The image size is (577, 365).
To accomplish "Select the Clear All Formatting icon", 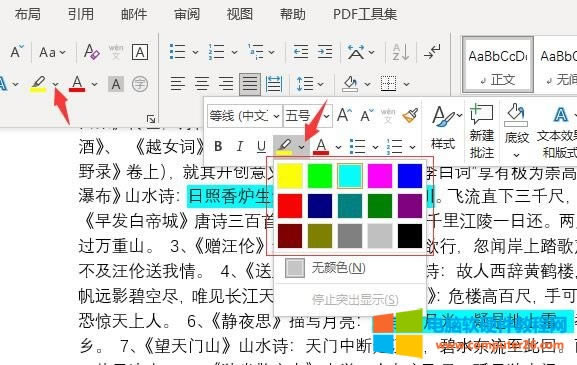I will [x=91, y=52].
